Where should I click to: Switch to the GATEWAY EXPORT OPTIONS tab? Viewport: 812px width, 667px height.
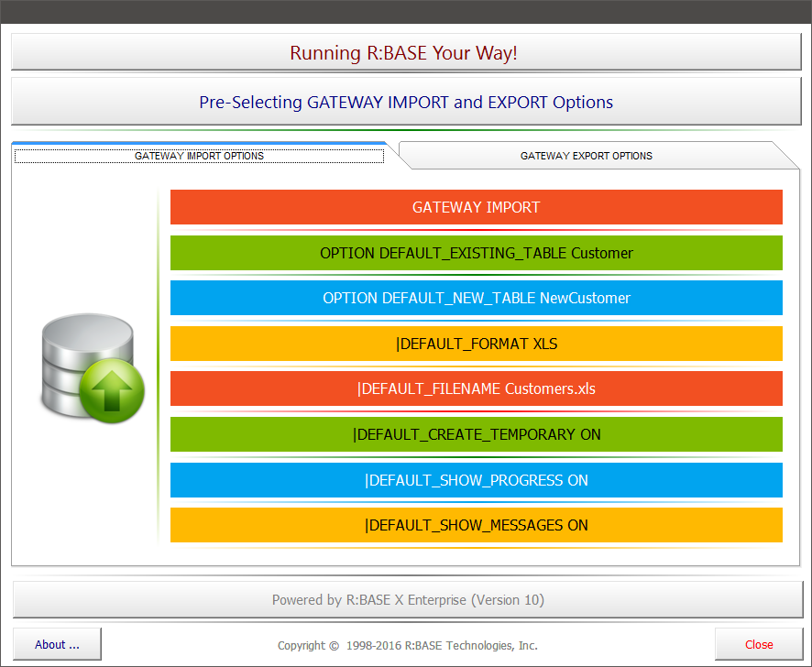click(587, 156)
